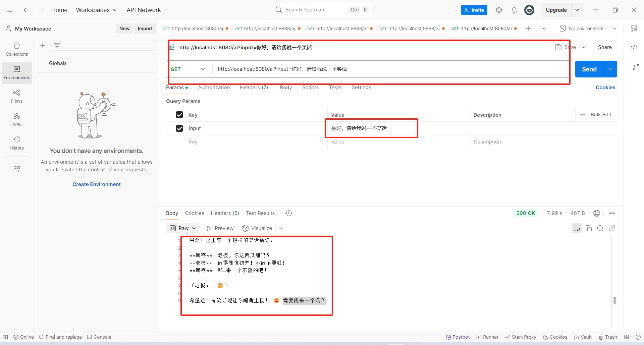Image resolution: width=644 pixels, height=345 pixels.
Task: Open the Tests tab
Action: point(335,88)
